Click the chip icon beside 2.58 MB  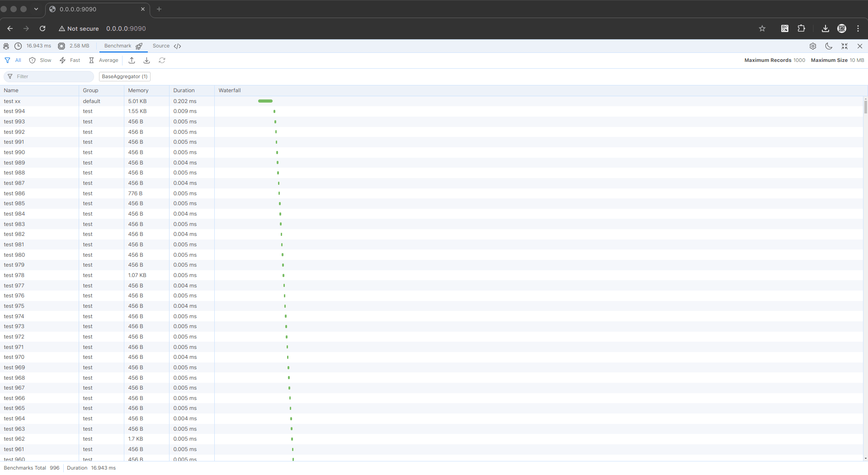coord(61,46)
